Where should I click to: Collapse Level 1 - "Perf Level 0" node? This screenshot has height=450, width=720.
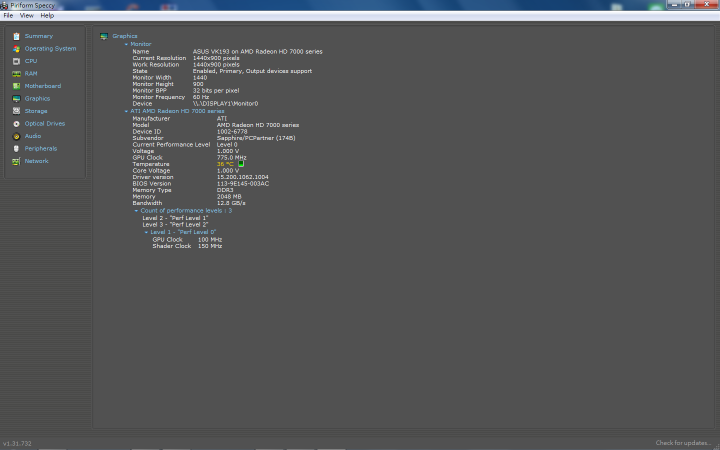point(146,232)
